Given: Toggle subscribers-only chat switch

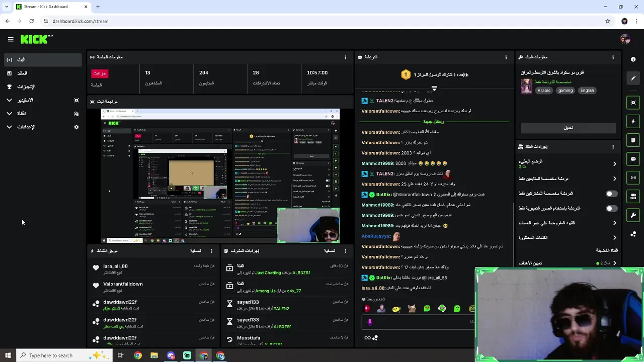Looking at the screenshot, I should (x=611, y=194).
